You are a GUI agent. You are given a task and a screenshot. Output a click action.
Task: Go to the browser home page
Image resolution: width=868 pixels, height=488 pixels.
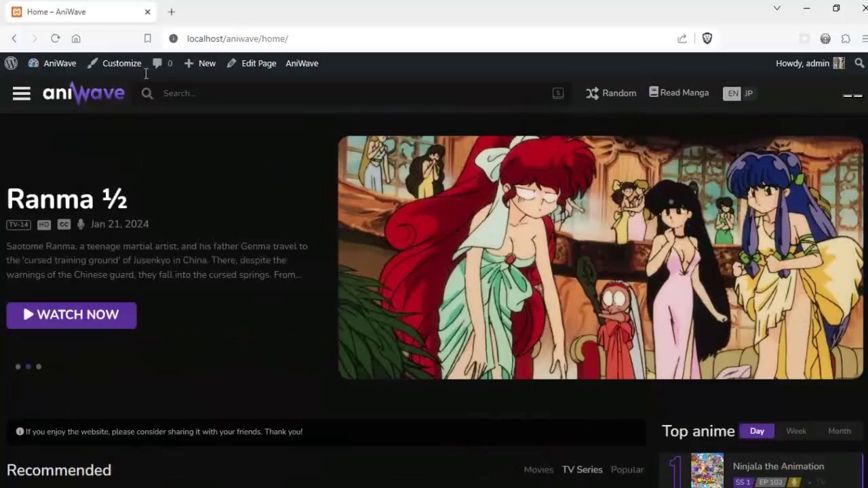(76, 39)
